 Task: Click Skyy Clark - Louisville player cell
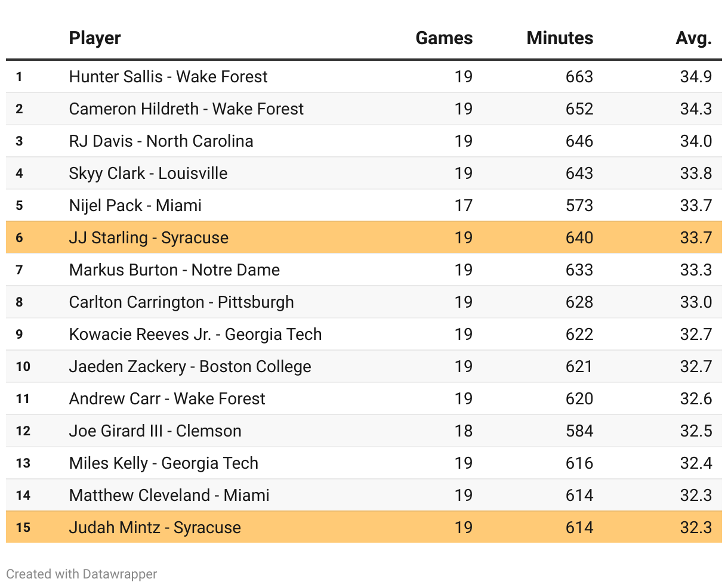tap(148, 173)
